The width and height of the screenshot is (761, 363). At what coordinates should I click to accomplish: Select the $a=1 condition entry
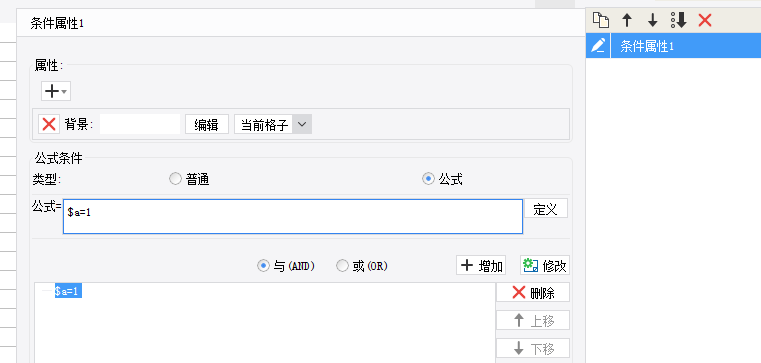(68, 291)
